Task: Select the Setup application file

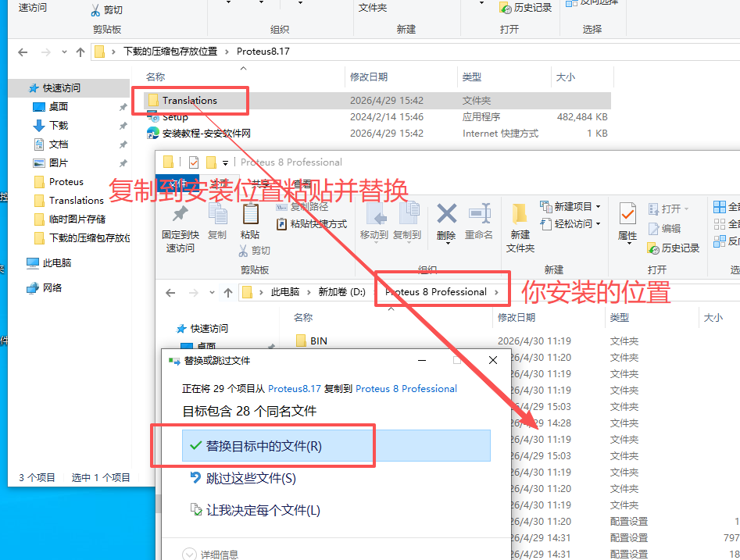Action: 174,117
